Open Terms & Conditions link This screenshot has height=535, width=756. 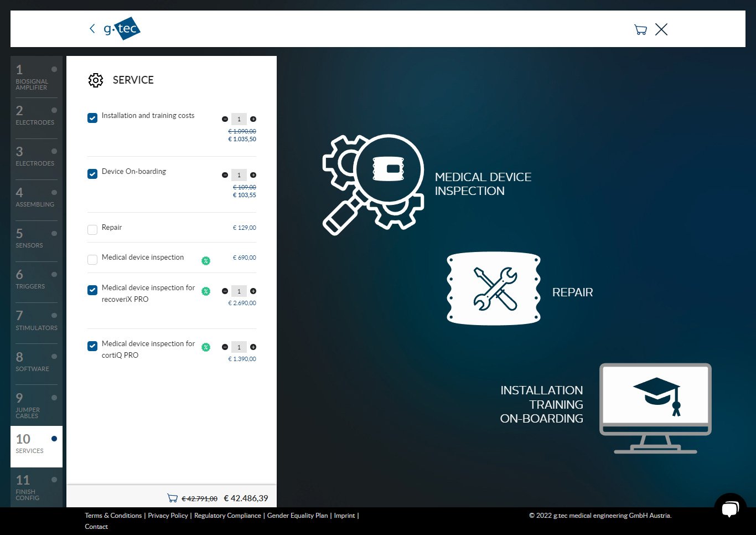pyautogui.click(x=113, y=516)
